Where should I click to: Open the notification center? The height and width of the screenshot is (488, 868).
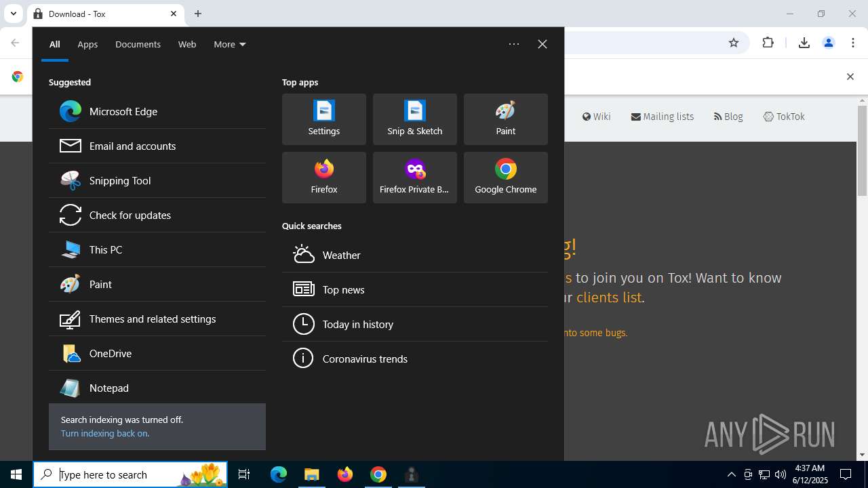click(846, 474)
